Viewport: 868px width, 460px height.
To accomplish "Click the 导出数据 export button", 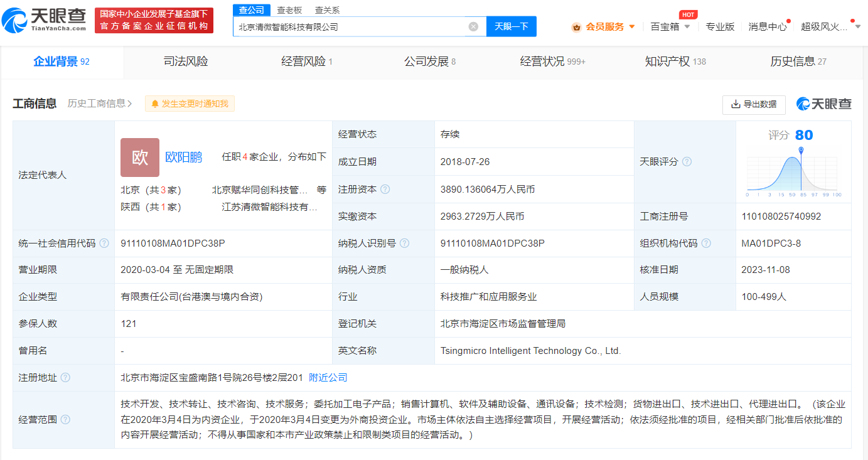I will tap(754, 104).
